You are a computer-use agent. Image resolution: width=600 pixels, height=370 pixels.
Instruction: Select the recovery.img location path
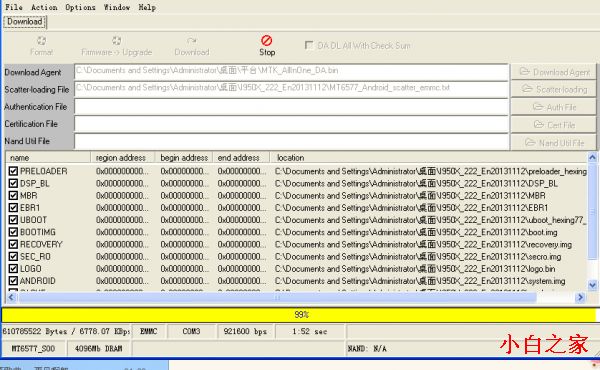423,244
